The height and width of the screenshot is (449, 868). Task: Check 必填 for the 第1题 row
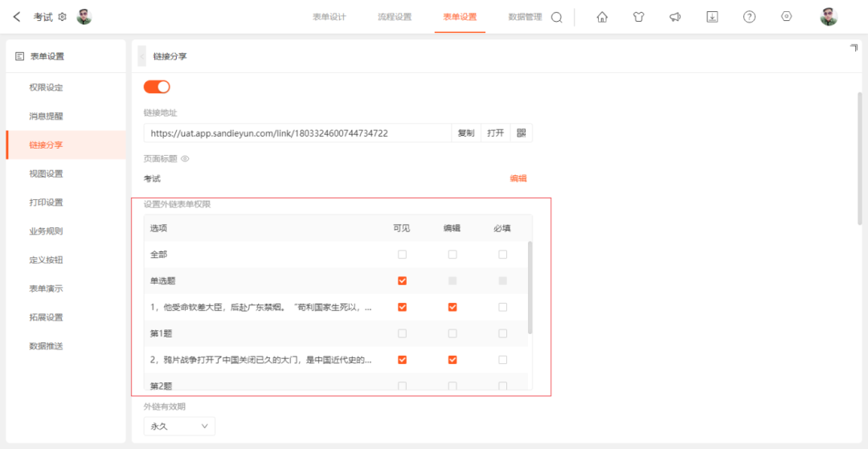click(502, 333)
